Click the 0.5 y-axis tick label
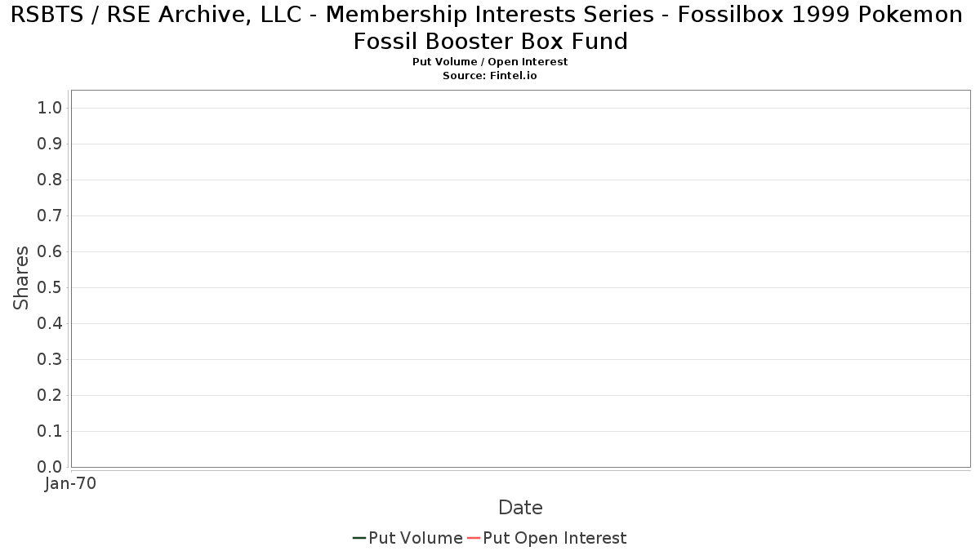 coord(50,288)
